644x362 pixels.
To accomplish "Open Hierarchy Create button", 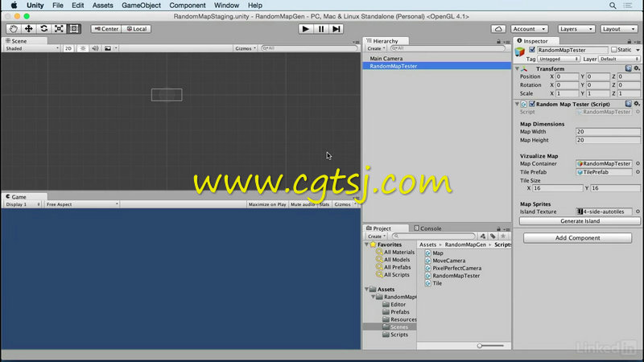I will (x=376, y=48).
